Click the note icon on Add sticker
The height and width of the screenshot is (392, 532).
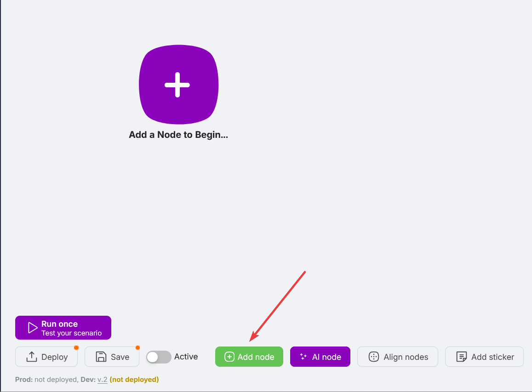tap(461, 357)
